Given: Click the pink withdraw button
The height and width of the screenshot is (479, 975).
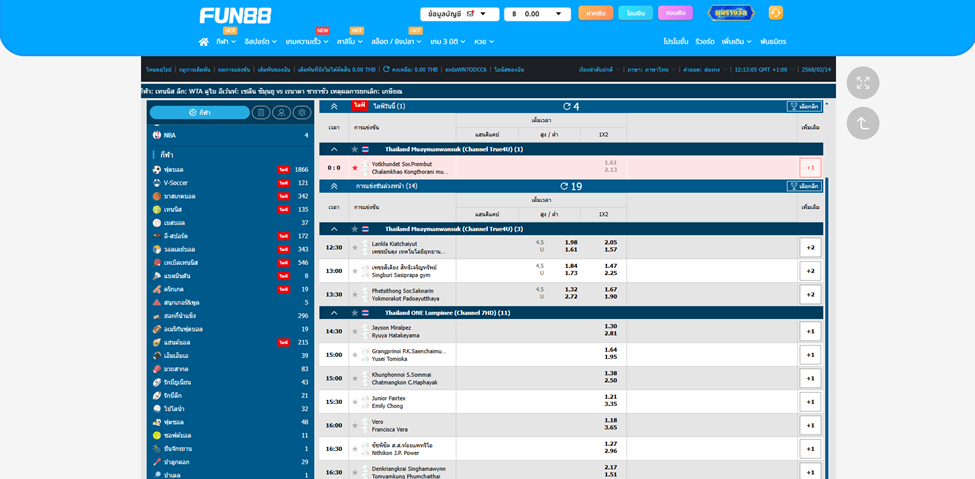Looking at the screenshot, I should point(675,13).
